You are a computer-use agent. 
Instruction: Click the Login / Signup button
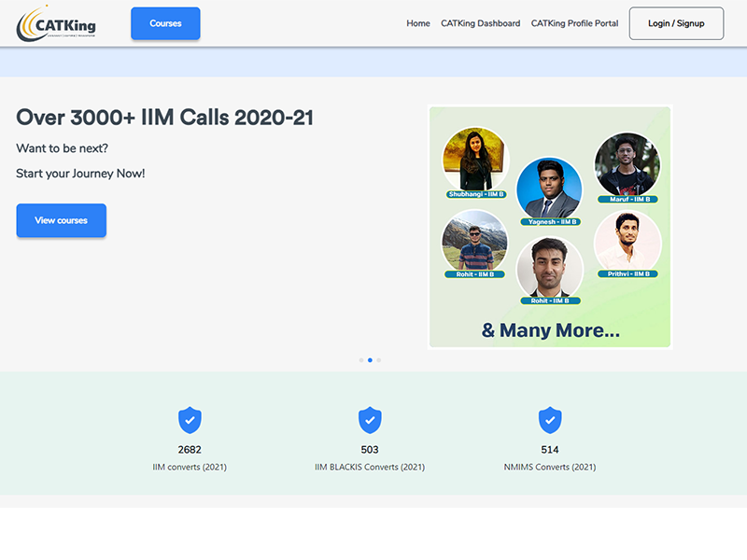click(x=676, y=23)
